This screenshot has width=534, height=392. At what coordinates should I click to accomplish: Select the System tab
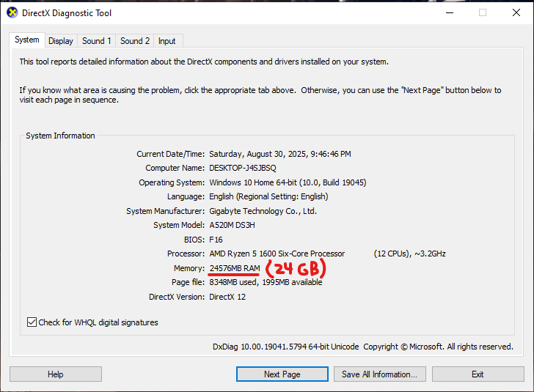click(27, 40)
